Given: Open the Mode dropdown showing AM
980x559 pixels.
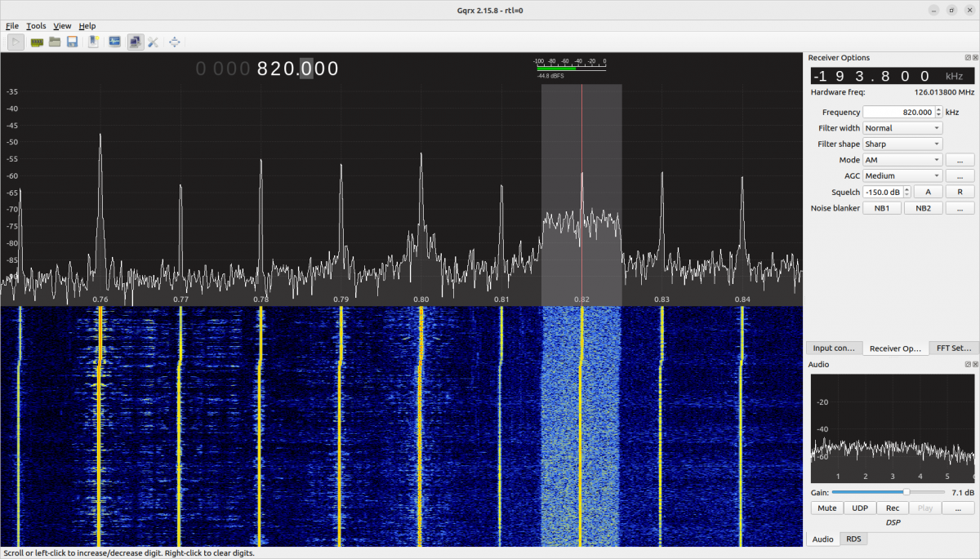Looking at the screenshot, I should 902,160.
